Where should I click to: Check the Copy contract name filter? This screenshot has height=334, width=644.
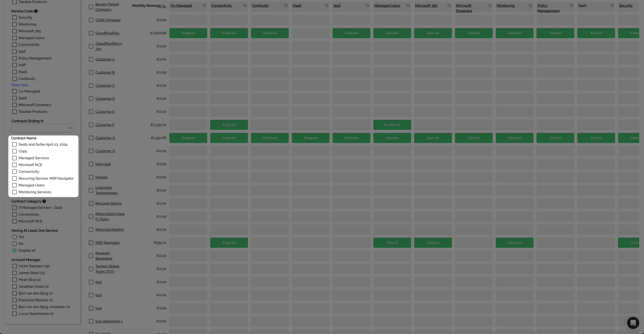[x=14, y=151]
